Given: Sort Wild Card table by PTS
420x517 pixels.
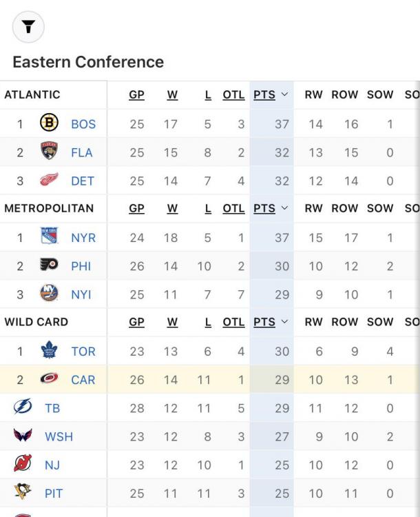Looking at the screenshot, I should (269, 321).
